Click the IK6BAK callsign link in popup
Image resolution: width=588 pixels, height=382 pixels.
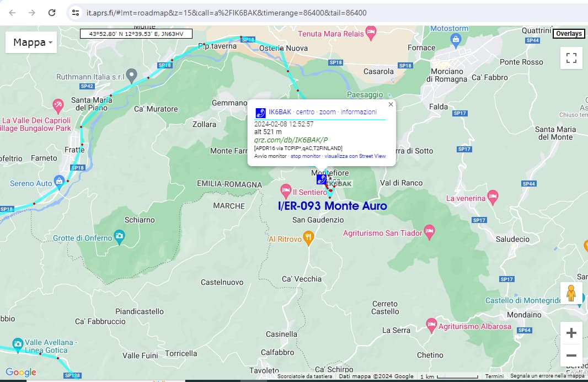coord(280,112)
